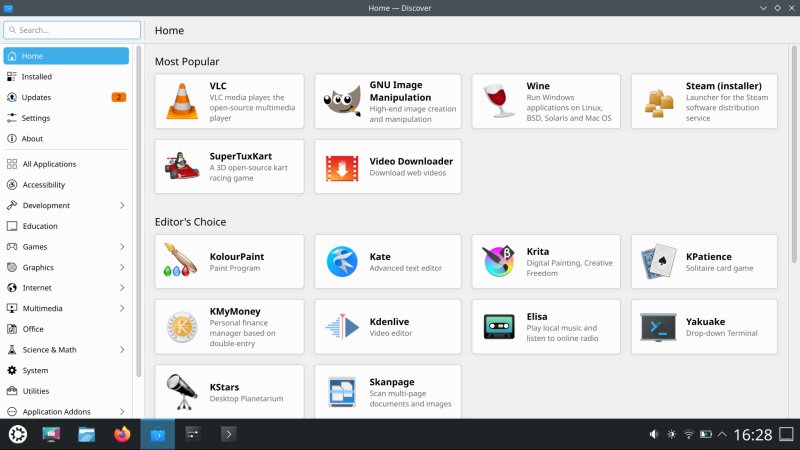Click the SuperTuxKart kart icon
Image resolution: width=800 pixels, height=450 pixels.
coord(182,166)
